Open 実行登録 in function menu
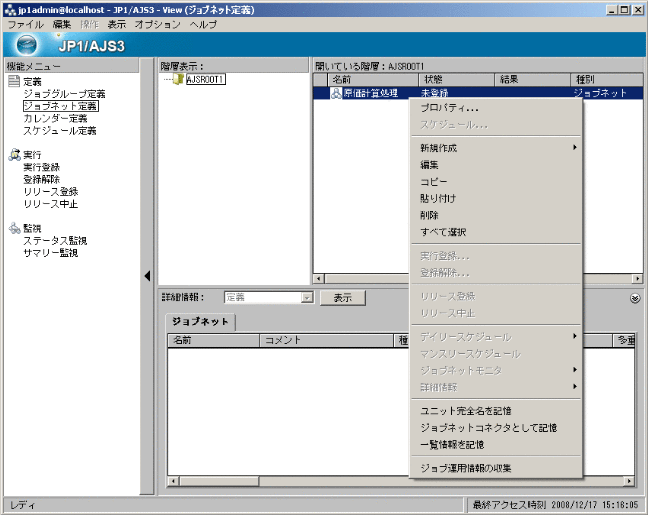This screenshot has width=649, height=515. pos(41,167)
